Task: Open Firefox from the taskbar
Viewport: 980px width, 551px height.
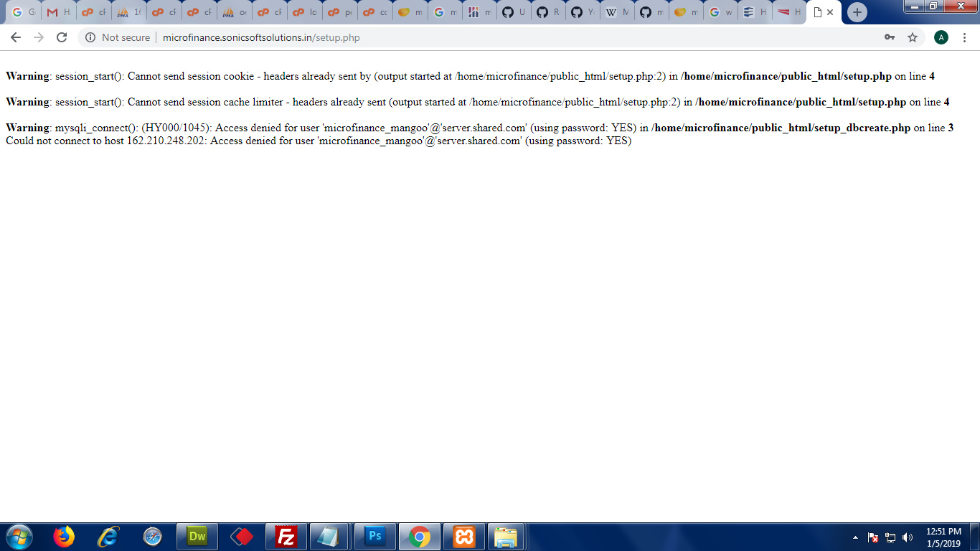Action: [x=64, y=536]
